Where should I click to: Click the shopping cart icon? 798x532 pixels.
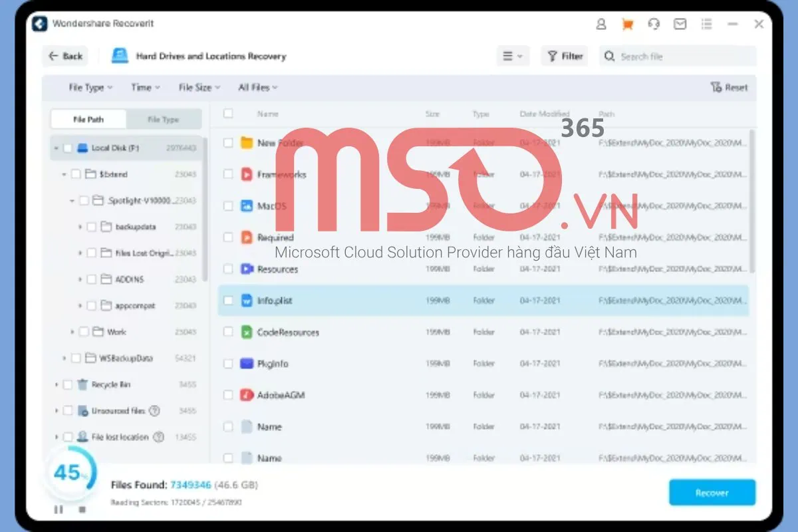tap(627, 24)
